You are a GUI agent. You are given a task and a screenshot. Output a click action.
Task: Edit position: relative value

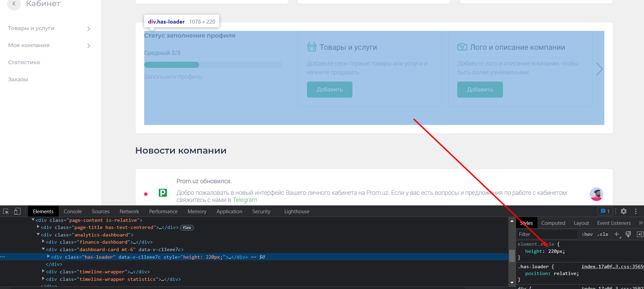[565, 274]
